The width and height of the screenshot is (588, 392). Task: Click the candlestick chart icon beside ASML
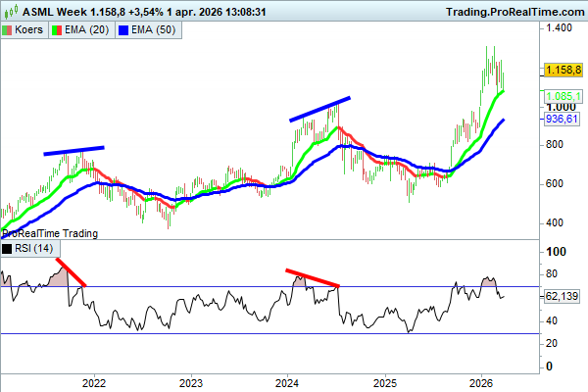[11, 12]
